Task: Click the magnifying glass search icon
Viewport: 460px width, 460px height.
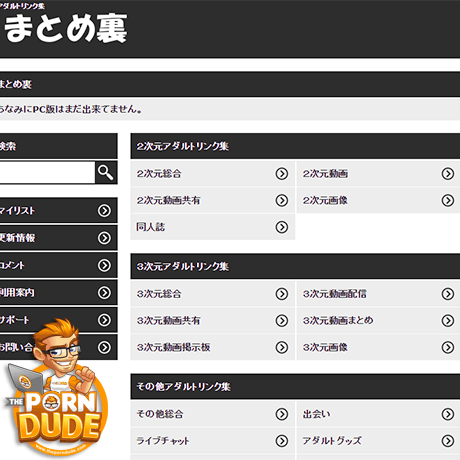Action: 106,172
